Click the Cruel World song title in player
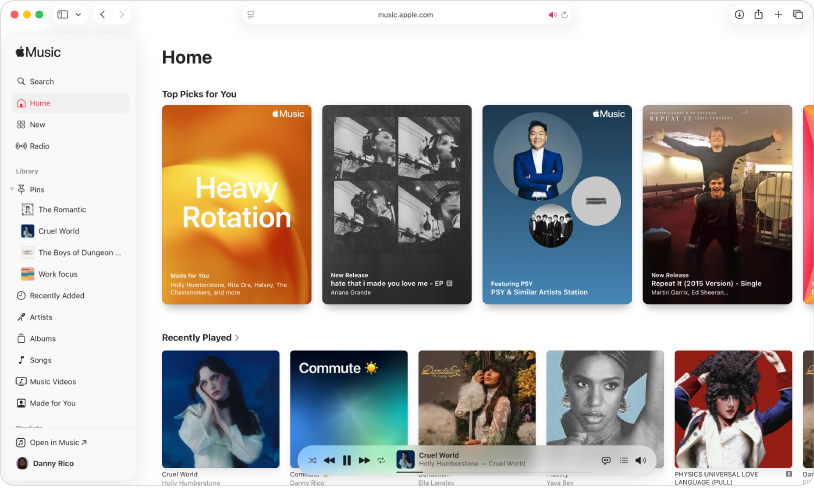814x488 pixels. tap(439, 455)
